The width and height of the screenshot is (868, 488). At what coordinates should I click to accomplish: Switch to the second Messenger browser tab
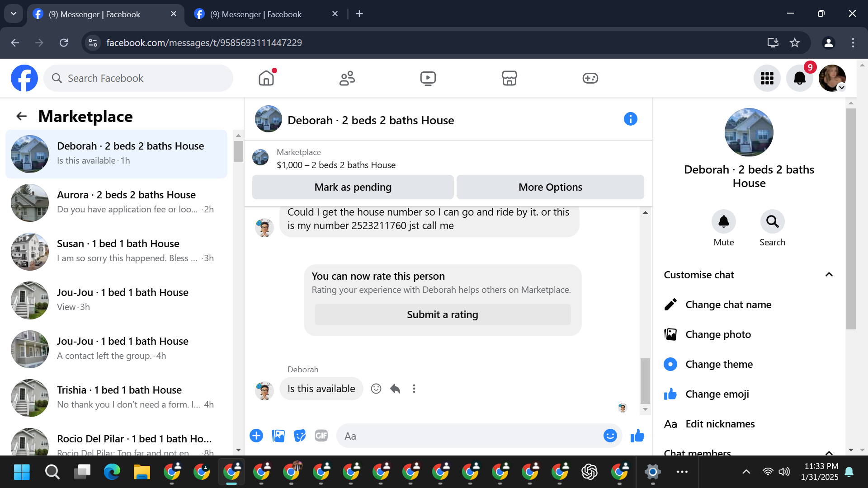[266, 14]
